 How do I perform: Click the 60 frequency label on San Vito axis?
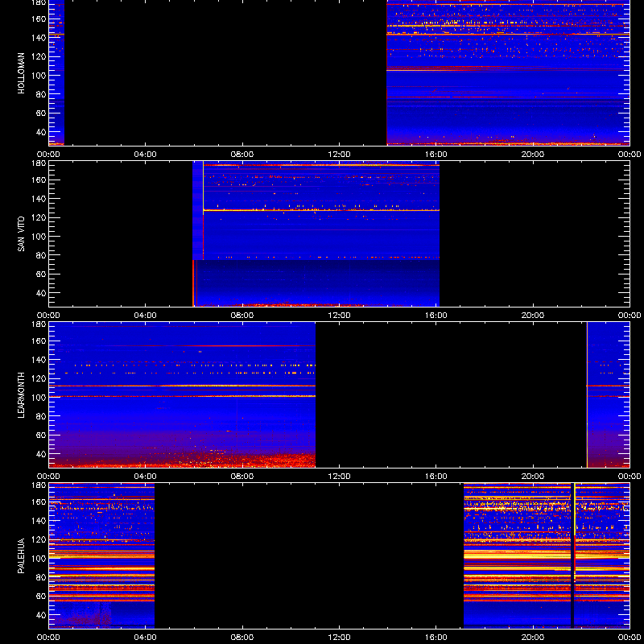coord(41,275)
